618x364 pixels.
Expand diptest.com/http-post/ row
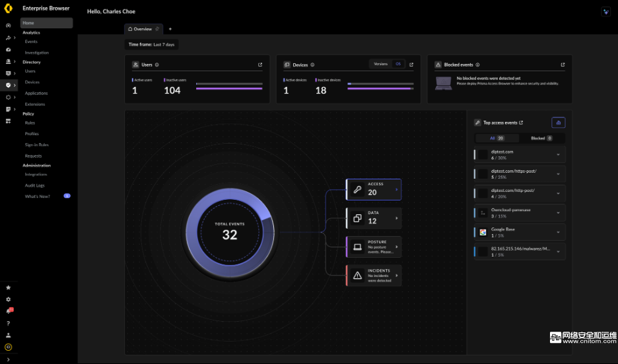559,193
